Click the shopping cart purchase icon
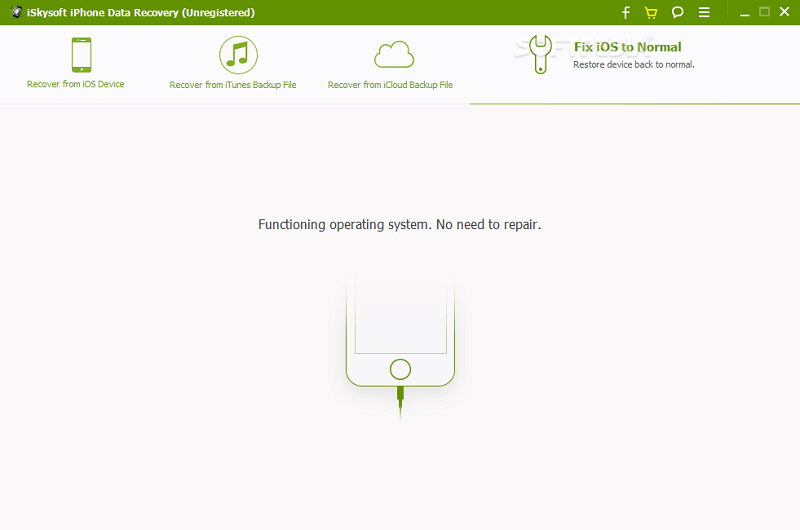The image size is (800, 530). (x=651, y=12)
